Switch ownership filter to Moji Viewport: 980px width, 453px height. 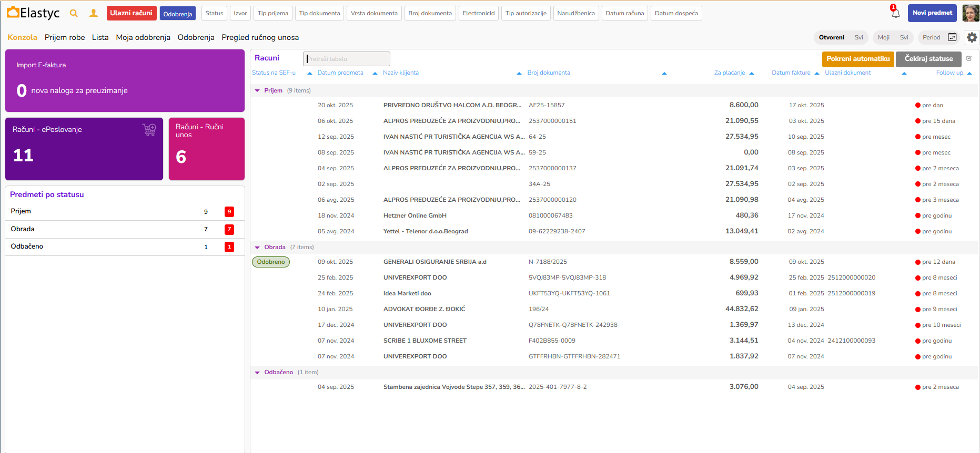883,37
